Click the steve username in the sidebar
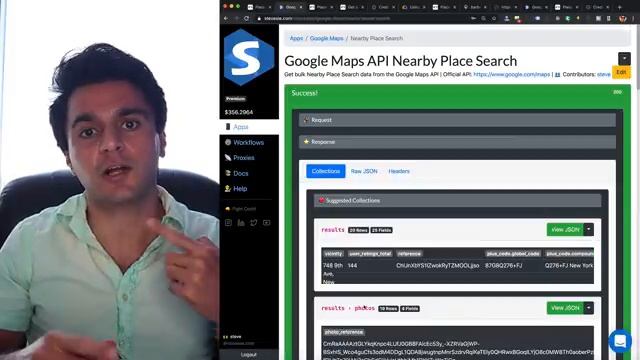640x360 pixels. click(x=236, y=337)
